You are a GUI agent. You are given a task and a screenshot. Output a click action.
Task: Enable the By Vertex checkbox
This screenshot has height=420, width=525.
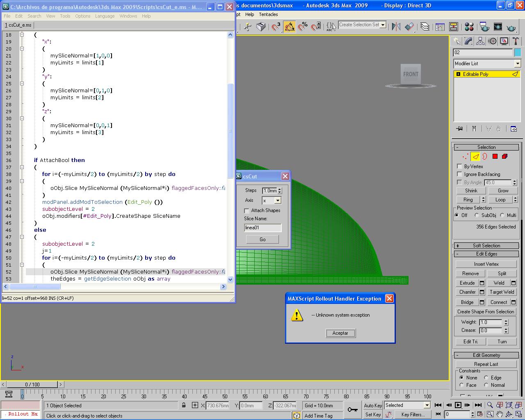tap(459, 167)
